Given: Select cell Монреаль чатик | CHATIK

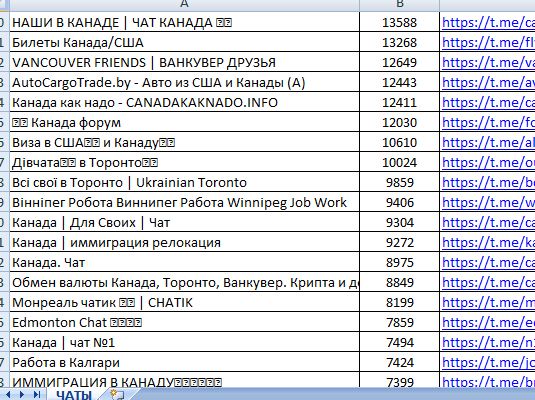Looking at the screenshot, I should click(x=185, y=302).
